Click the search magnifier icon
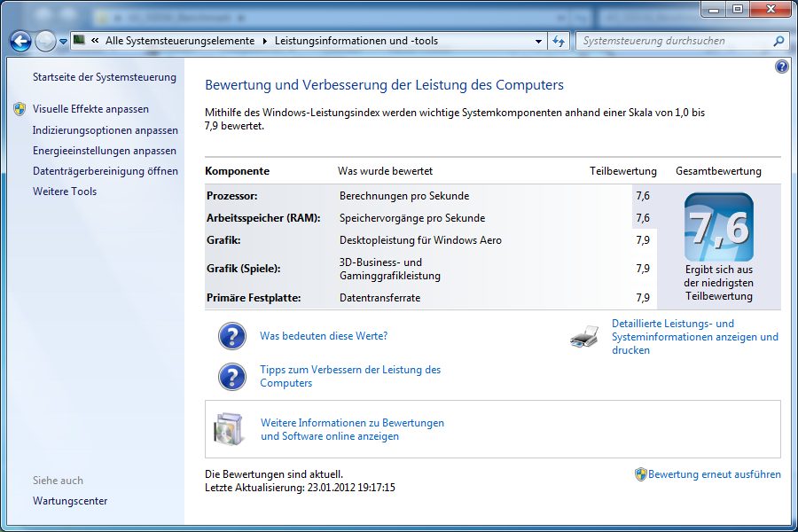Image resolution: width=798 pixels, height=532 pixels. (778, 41)
